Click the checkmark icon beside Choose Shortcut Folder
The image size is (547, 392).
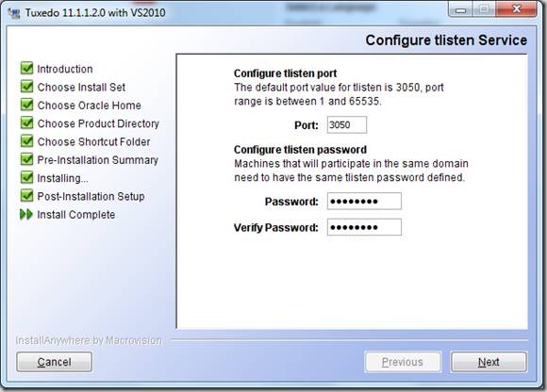point(26,141)
